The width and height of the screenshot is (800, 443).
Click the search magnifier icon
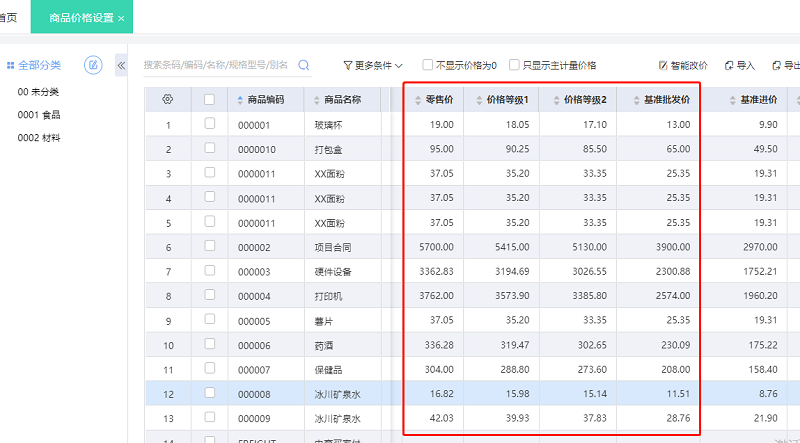point(304,65)
